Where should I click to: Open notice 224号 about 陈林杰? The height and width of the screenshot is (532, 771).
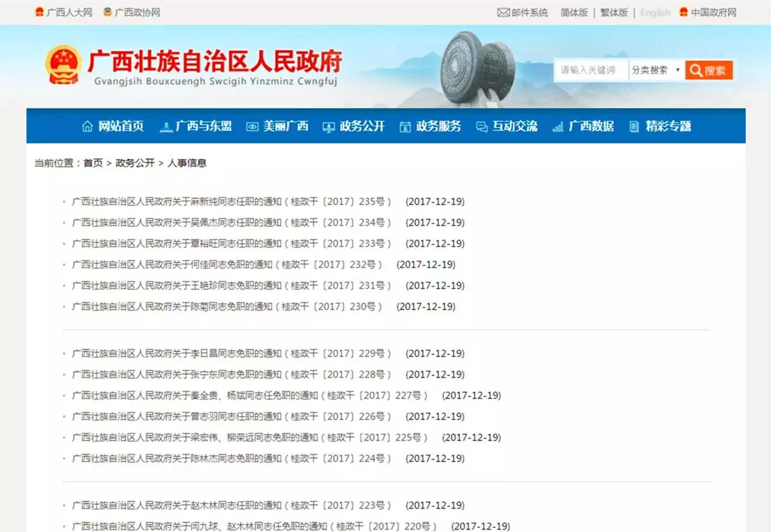232,459
